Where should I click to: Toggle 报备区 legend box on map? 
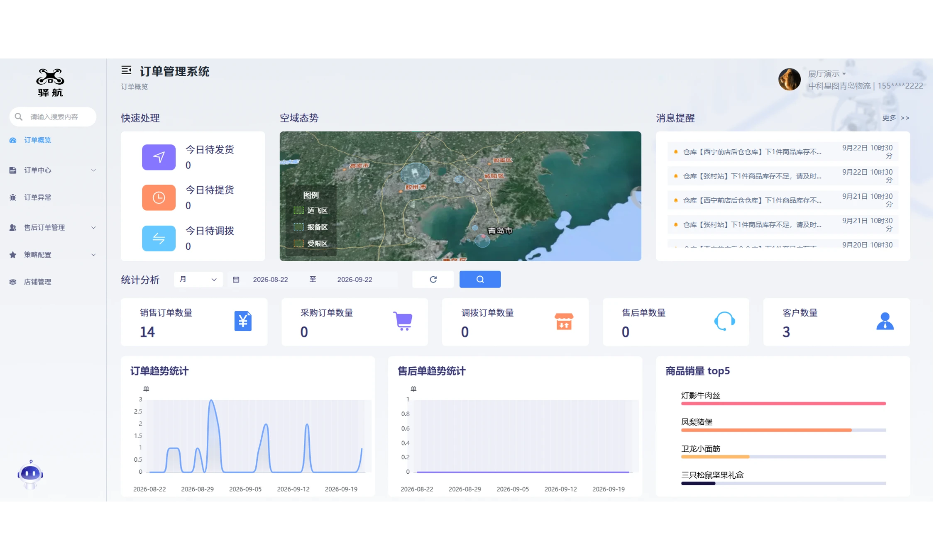pos(299,227)
